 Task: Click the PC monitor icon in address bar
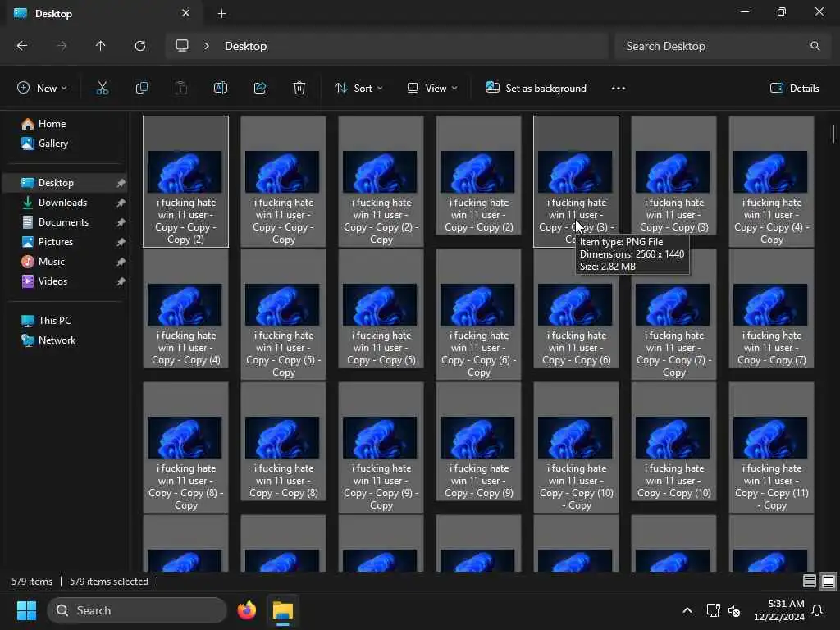tap(182, 46)
